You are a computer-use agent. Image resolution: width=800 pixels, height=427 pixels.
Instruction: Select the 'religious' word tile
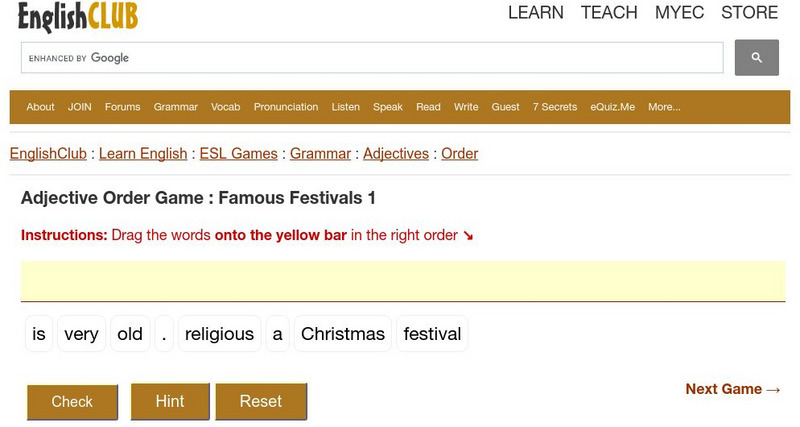pos(219,334)
